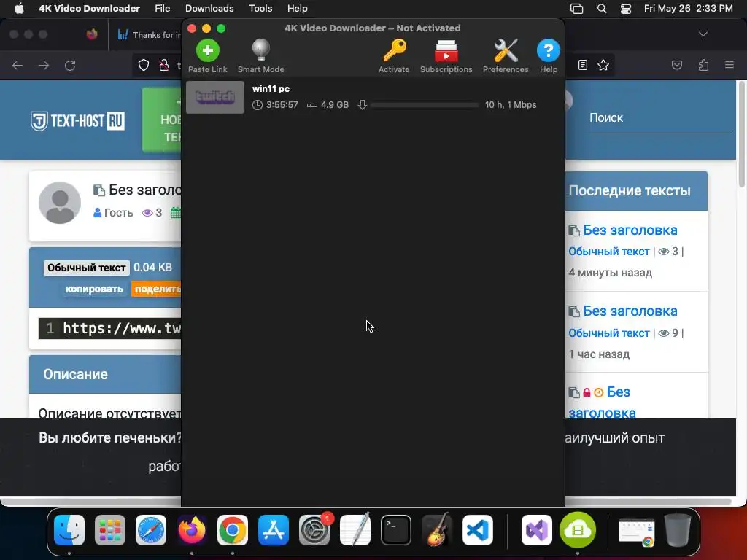Open the 4K Video Downloader app menu
This screenshot has height=560, width=747.
pos(89,9)
